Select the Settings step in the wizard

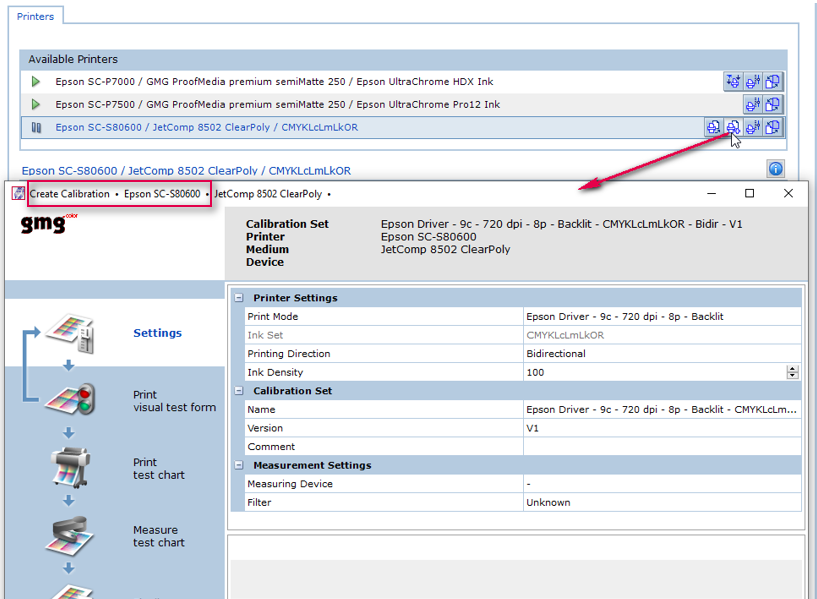(157, 333)
